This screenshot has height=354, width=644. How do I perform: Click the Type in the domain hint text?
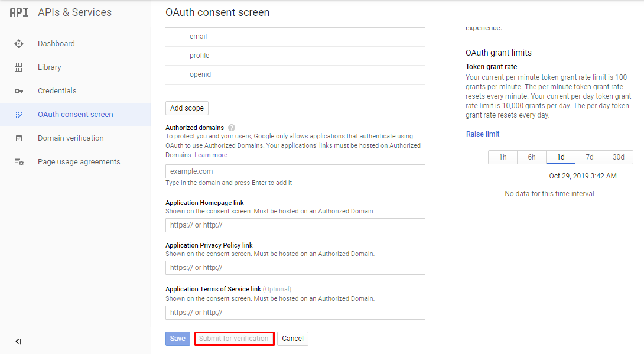point(229,183)
